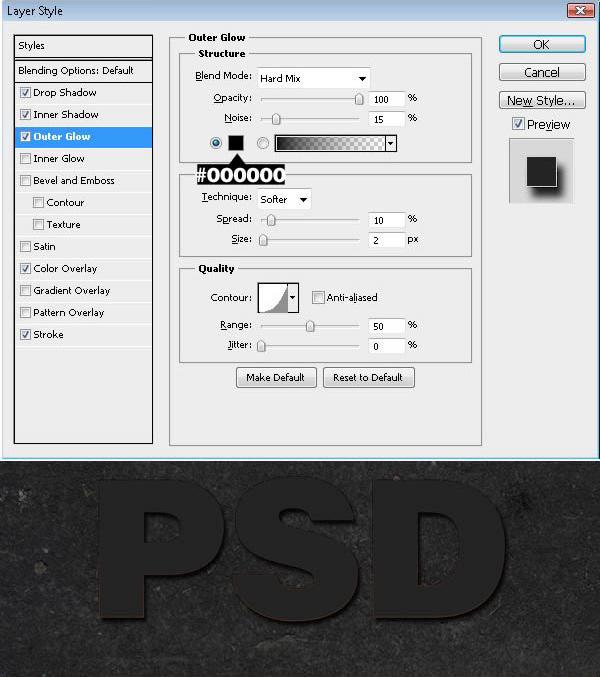
Task: Click the Opacity slider handle
Action: [x=359, y=99]
